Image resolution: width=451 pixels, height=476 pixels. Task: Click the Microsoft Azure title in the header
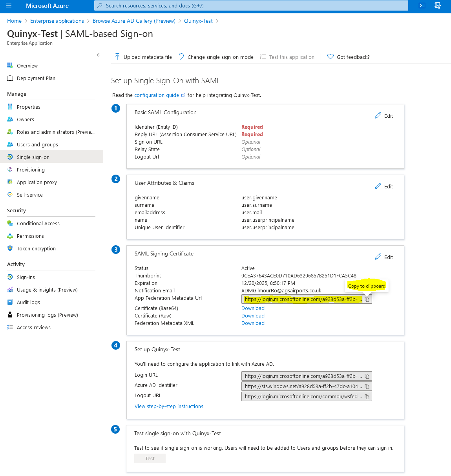point(47,5)
